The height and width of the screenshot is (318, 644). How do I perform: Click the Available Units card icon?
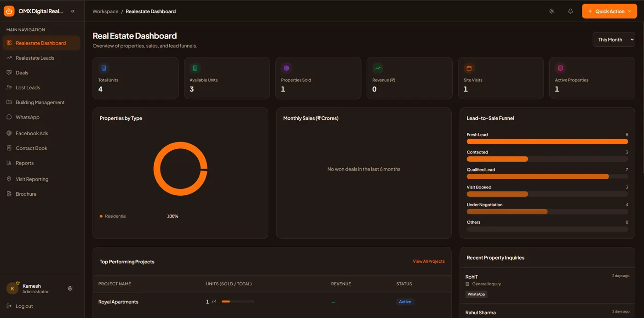coord(195,68)
